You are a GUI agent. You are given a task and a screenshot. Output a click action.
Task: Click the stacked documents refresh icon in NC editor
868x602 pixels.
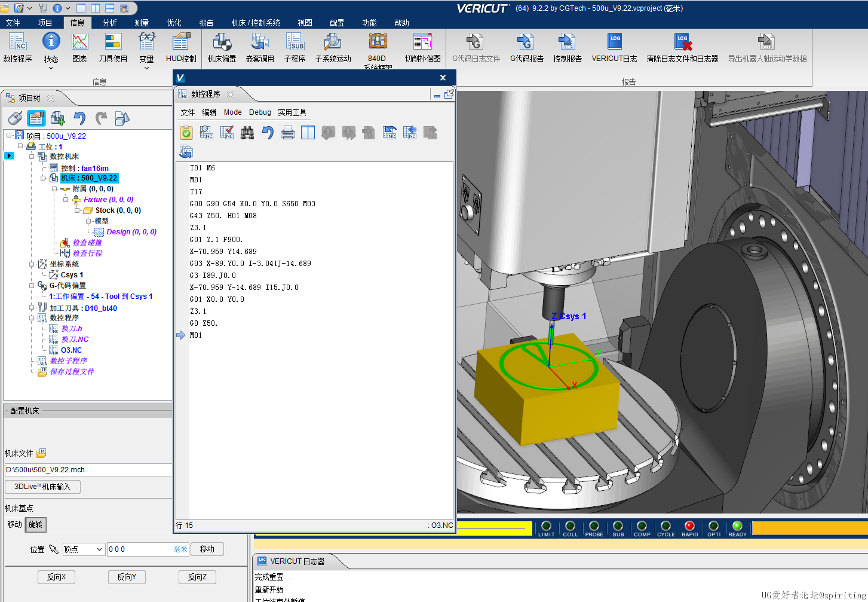tap(186, 151)
